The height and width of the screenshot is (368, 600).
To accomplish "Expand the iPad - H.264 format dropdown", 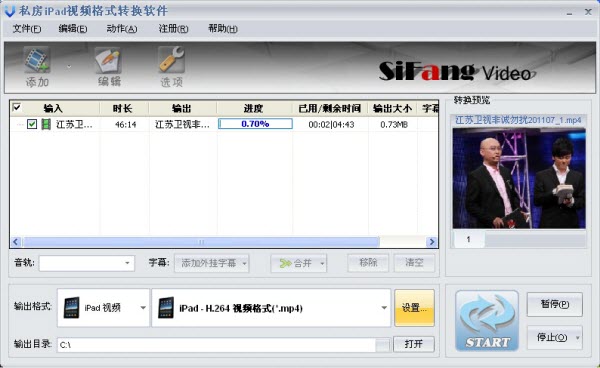I will click(x=384, y=308).
